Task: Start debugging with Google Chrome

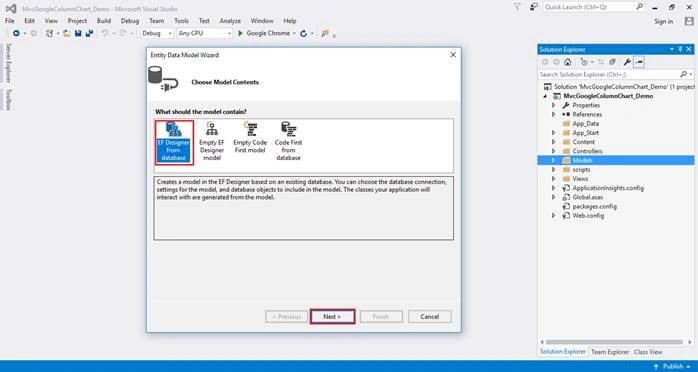Action: (264, 33)
